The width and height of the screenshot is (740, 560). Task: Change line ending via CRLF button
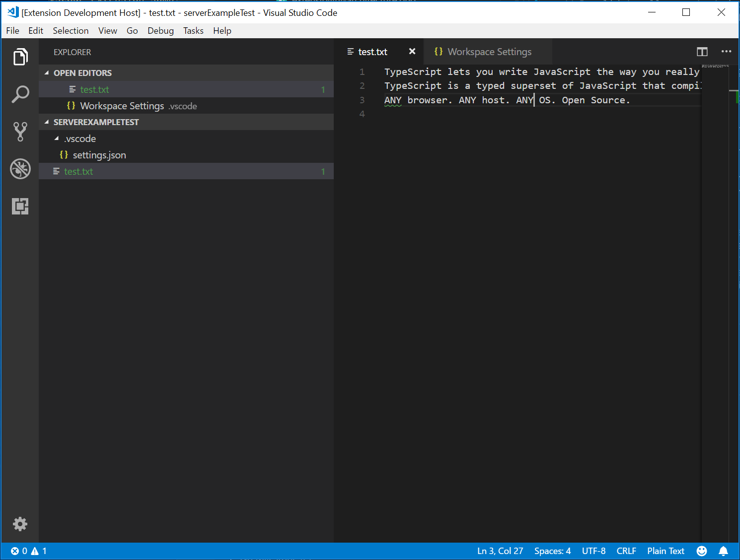[626, 551]
